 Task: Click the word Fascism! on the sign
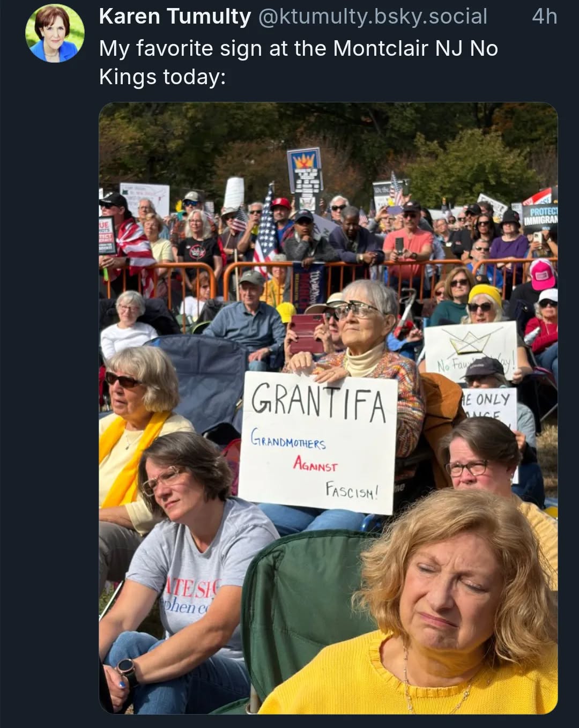(x=352, y=491)
